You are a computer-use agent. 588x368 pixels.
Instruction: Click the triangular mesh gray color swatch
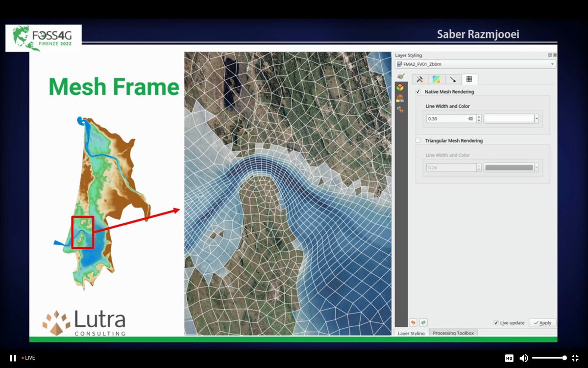coord(509,168)
